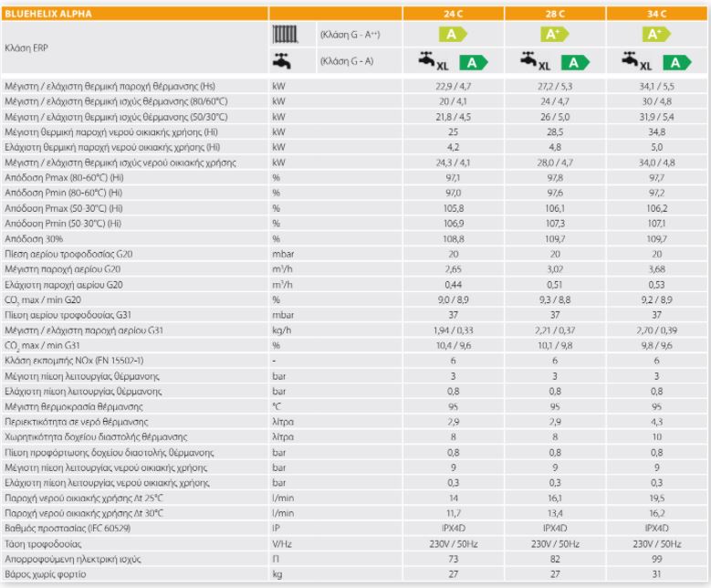Click IPX4D in the 24 C column
The image size is (711, 588).
tap(454, 528)
